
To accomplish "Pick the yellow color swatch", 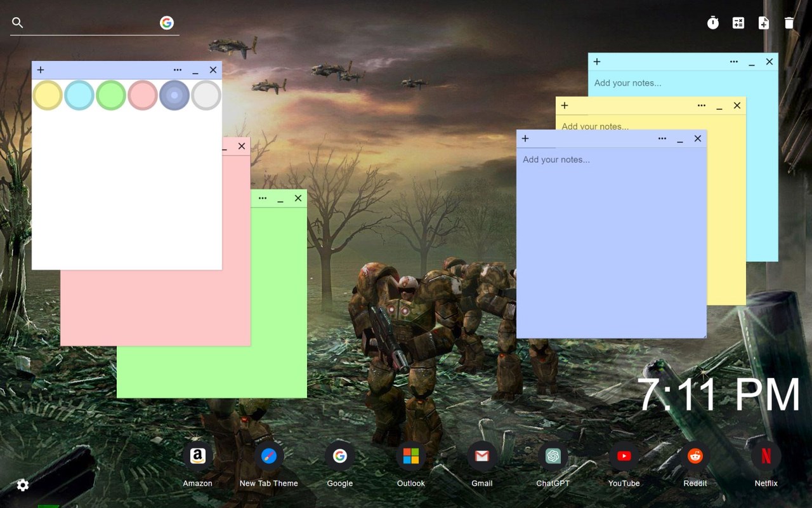I will 48,95.
